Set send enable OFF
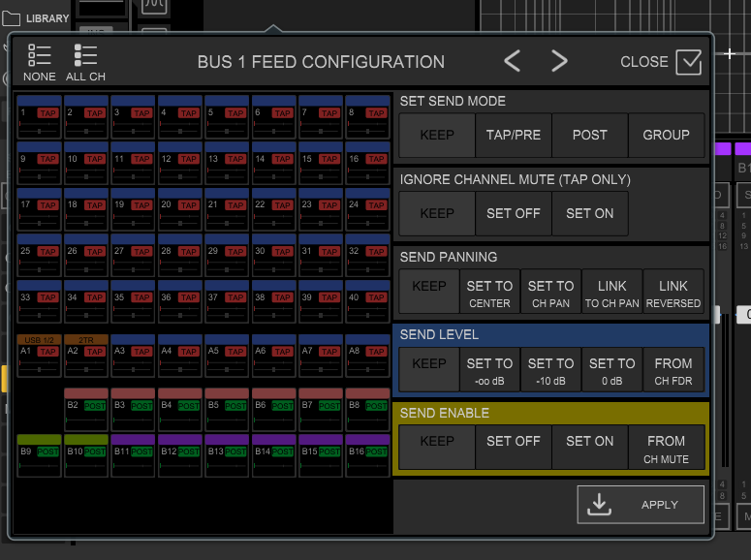 [513, 447]
